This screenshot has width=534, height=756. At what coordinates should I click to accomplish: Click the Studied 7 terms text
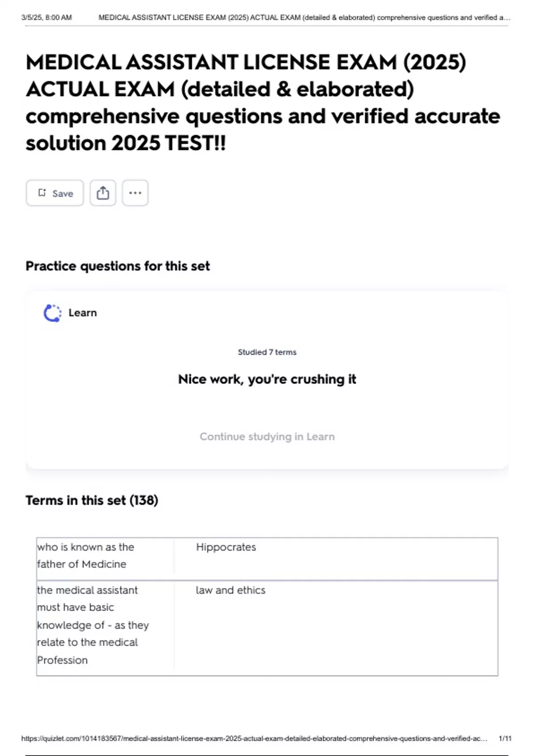(267, 352)
